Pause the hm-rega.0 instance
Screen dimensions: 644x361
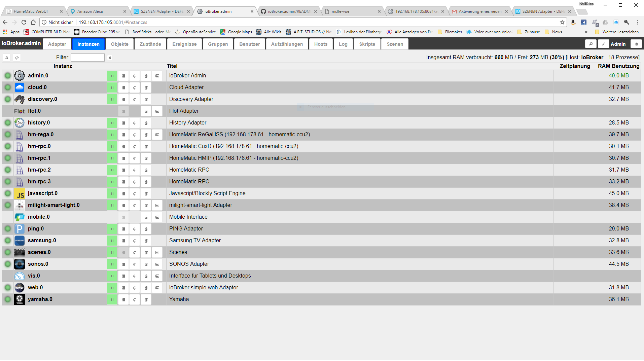(112, 135)
